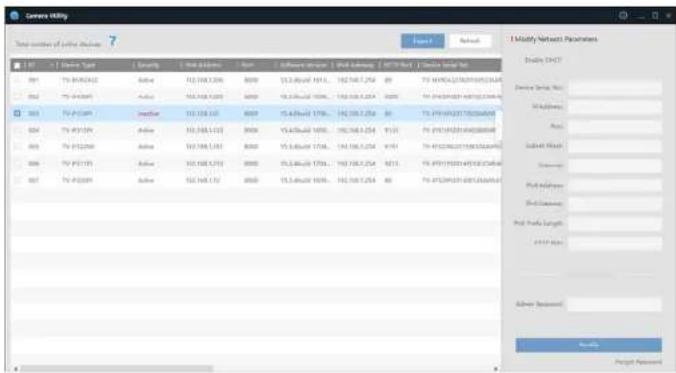The image size is (676, 373).
Task: Click the blue Modify button
Action: 588,345
